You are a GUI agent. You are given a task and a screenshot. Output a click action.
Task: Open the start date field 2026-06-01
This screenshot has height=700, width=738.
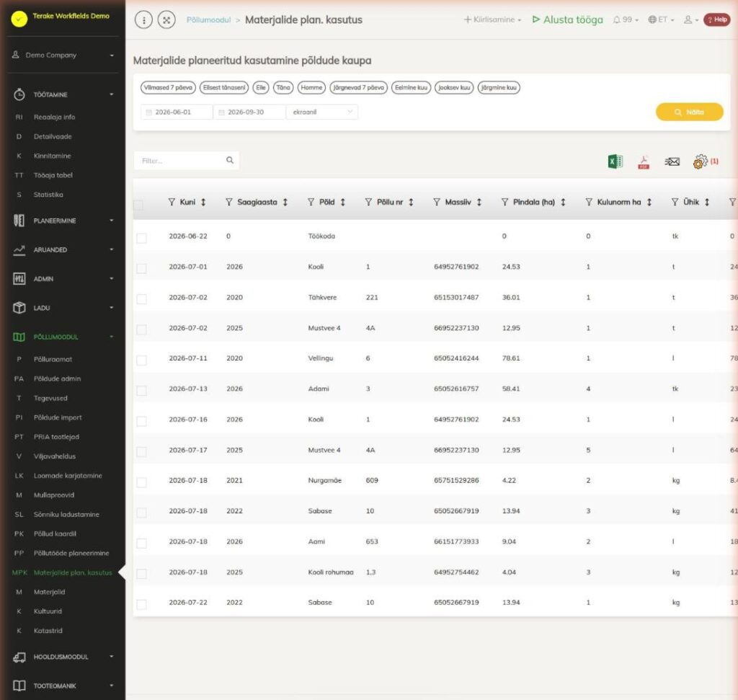click(177, 112)
